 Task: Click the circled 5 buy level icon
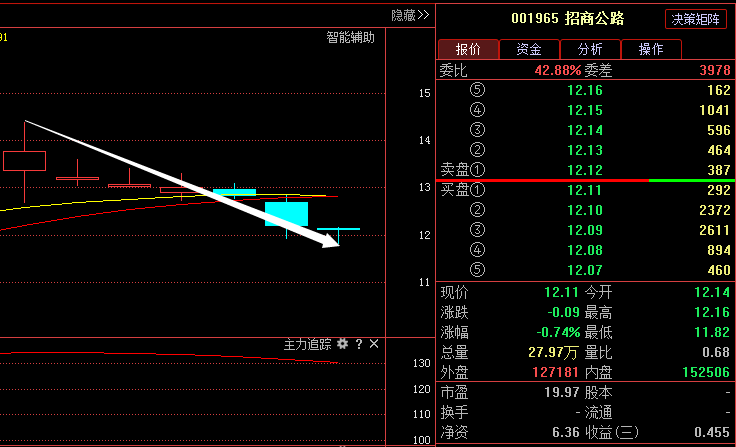476,270
